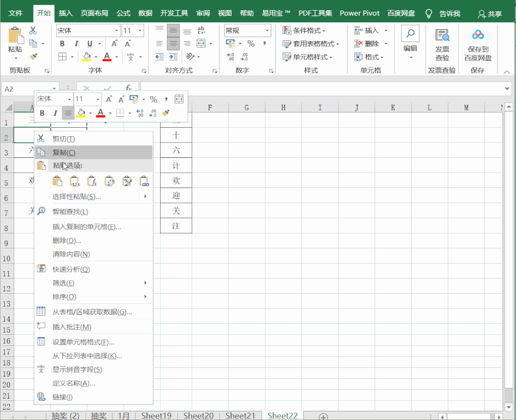This screenshot has height=420, width=516.
Task: Open number format dropdown (常规)
Action: tap(267, 31)
